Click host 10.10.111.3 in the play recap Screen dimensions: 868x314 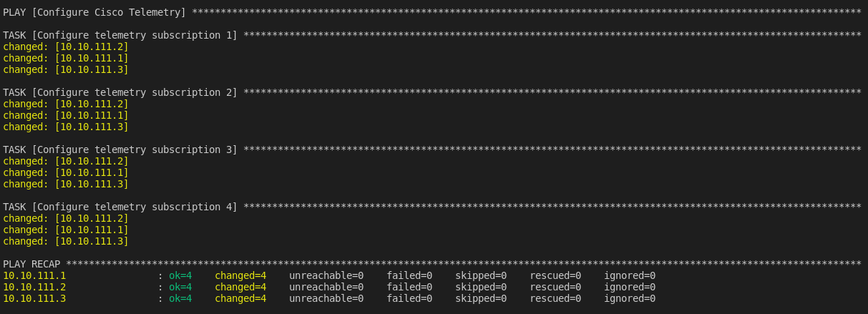[34, 298]
